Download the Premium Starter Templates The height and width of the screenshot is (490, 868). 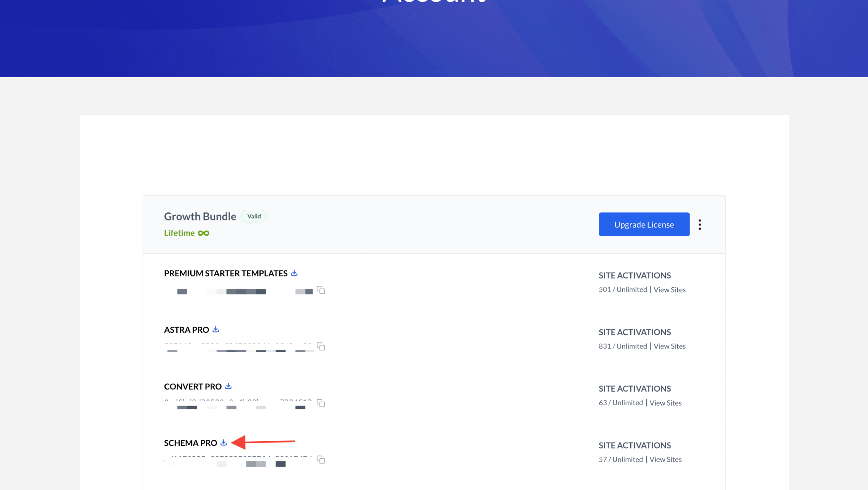tap(294, 273)
